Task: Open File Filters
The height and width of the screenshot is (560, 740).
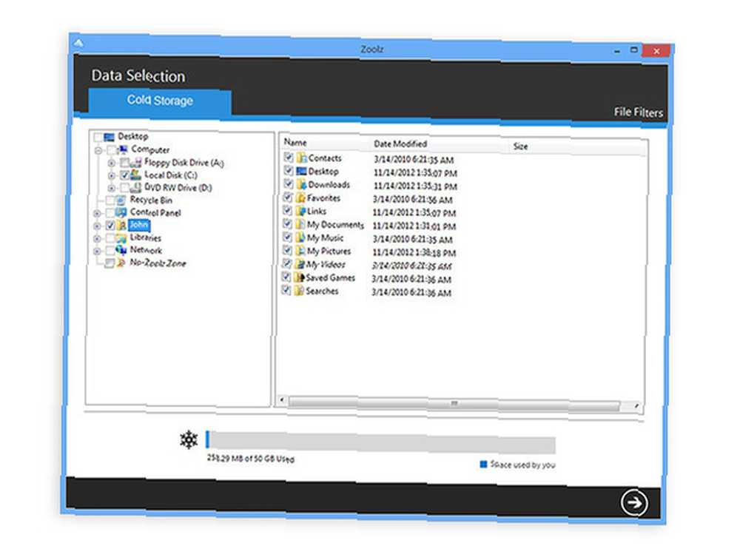Action: click(x=638, y=112)
